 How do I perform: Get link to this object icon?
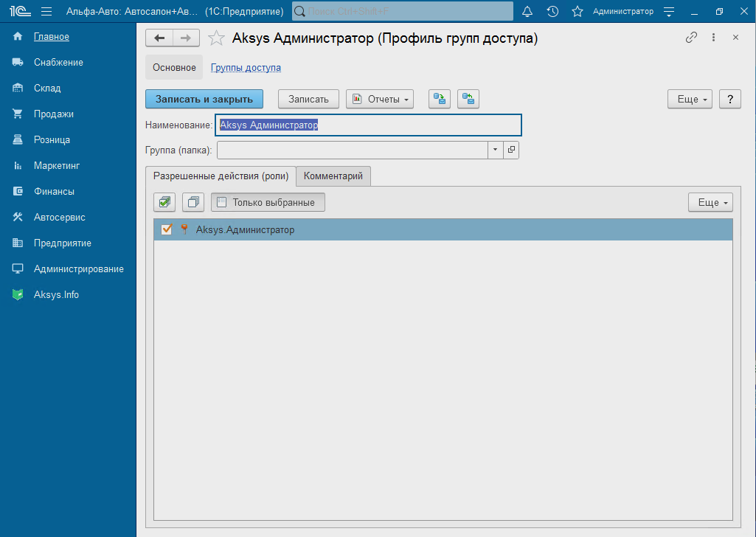[691, 37]
